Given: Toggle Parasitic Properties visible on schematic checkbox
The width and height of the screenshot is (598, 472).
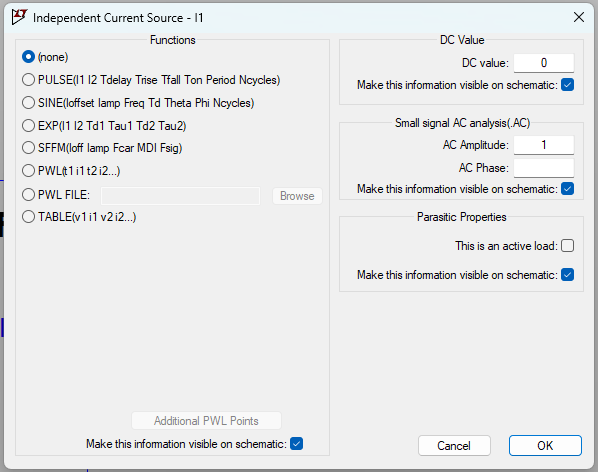Looking at the screenshot, I should [x=567, y=275].
